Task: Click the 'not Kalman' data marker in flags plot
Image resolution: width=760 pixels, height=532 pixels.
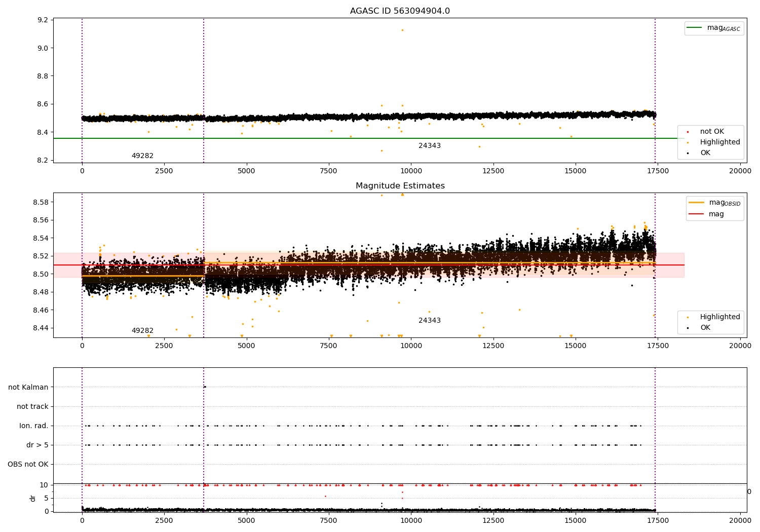Action: (205, 387)
